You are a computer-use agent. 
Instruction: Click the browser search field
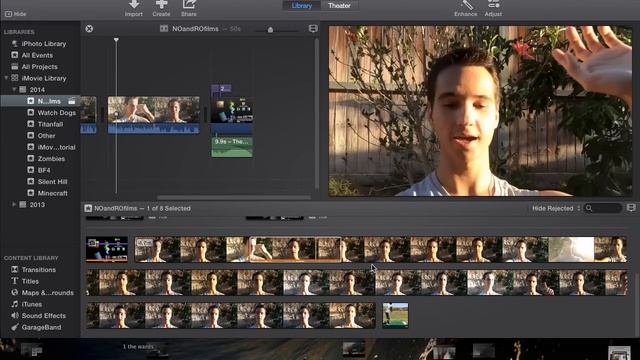603,208
